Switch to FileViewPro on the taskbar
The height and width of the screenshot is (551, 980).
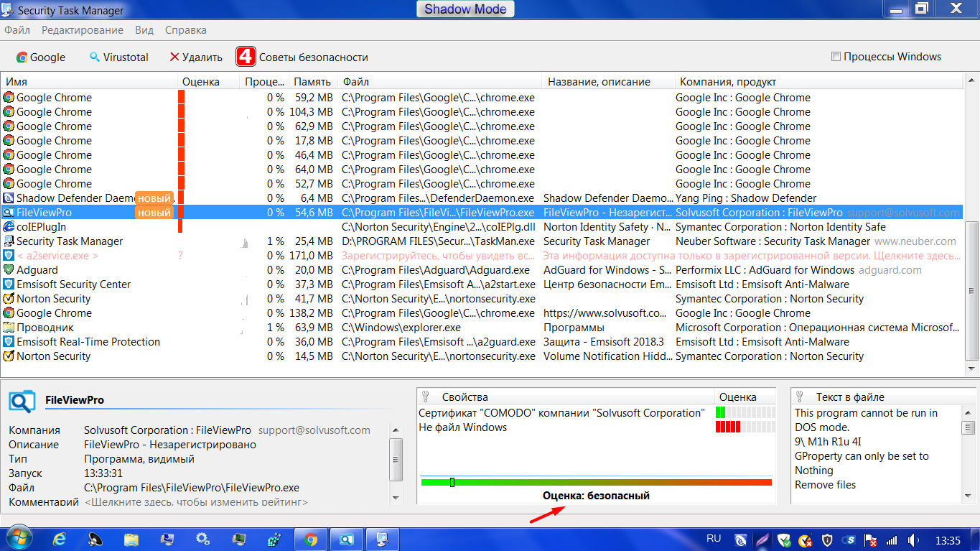tap(347, 539)
